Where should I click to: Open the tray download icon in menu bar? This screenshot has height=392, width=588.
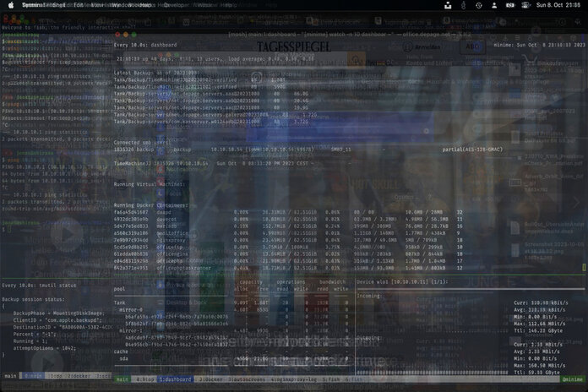click(448, 5)
